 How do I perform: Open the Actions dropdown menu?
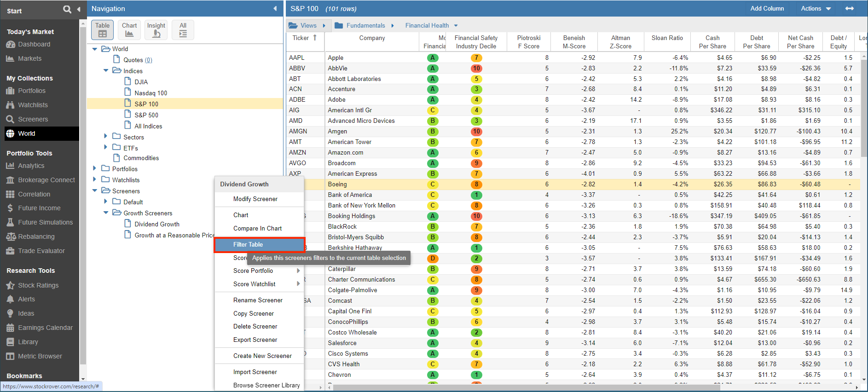tap(816, 9)
